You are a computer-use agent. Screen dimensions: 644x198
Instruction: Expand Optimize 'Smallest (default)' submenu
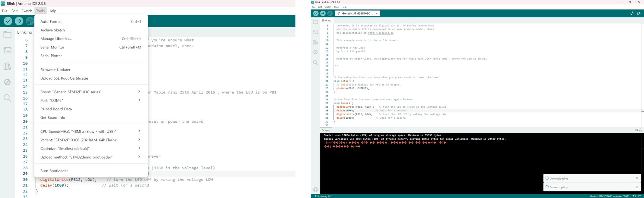91,148
